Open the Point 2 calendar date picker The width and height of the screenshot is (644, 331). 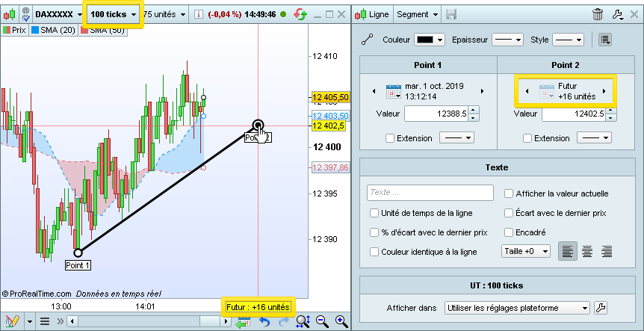[547, 92]
